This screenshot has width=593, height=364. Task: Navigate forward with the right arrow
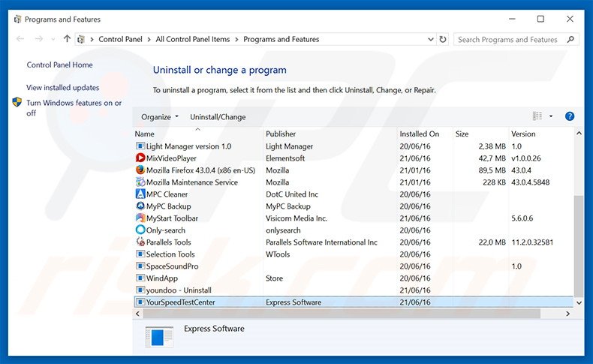pyautogui.click(x=38, y=39)
